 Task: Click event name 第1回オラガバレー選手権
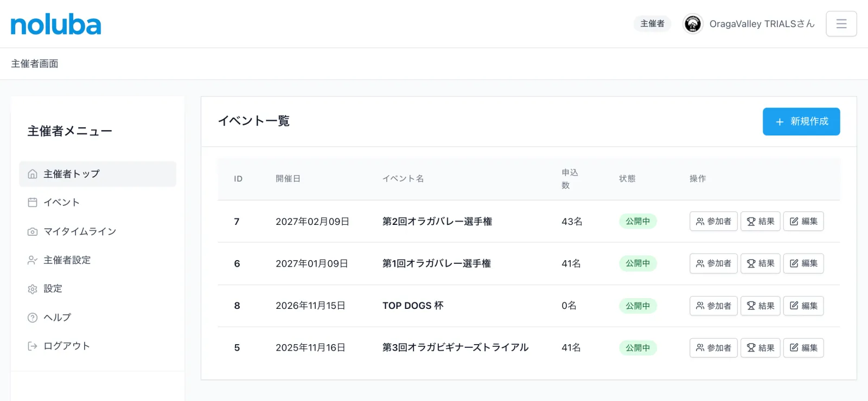[x=437, y=264]
